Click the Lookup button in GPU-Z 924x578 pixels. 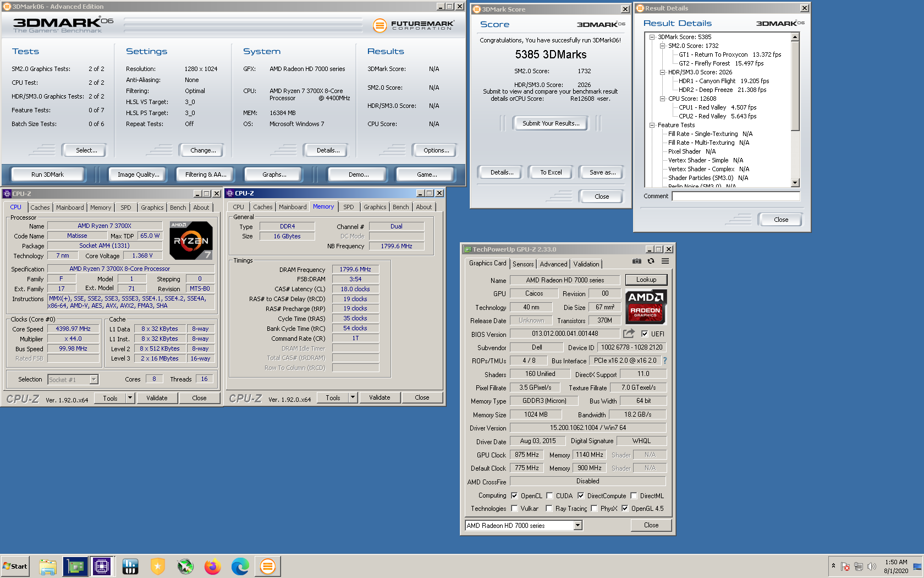(x=646, y=280)
